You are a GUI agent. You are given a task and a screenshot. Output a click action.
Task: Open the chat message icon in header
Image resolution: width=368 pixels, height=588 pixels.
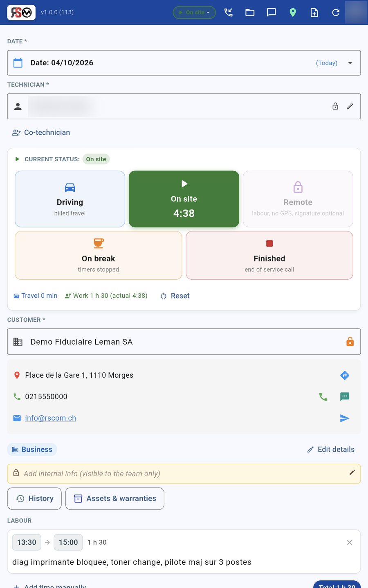271,13
